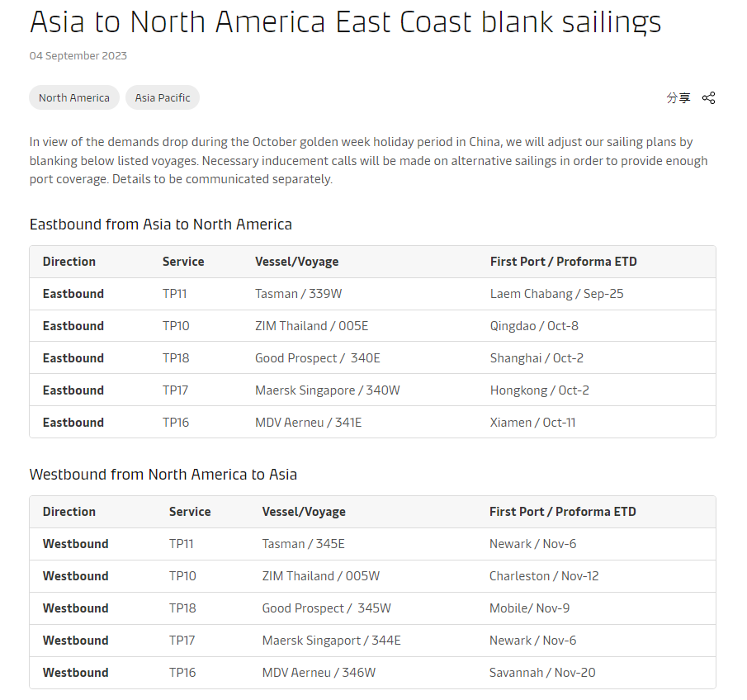
Task: Click the 分享 share label
Action: click(678, 97)
